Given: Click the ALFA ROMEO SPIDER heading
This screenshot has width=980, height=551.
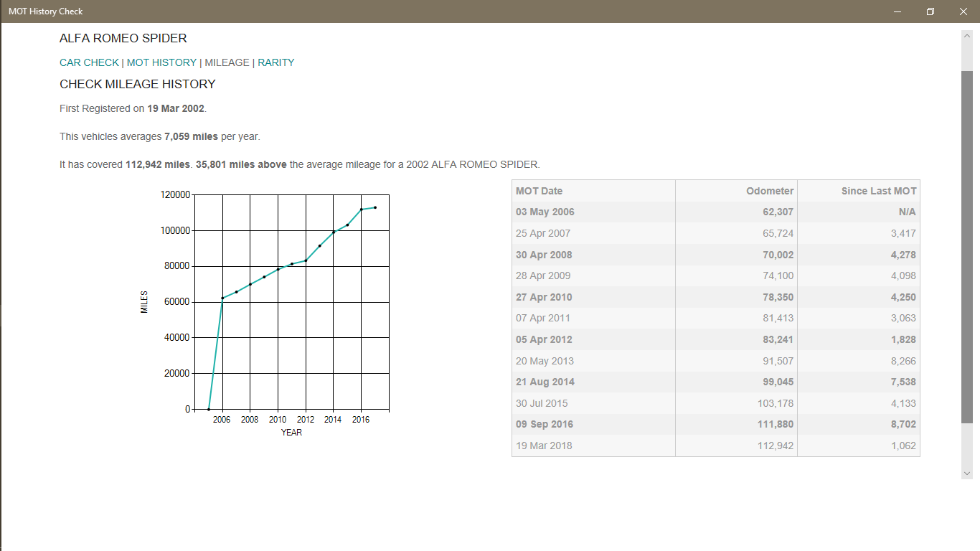Looking at the screenshot, I should coord(123,38).
